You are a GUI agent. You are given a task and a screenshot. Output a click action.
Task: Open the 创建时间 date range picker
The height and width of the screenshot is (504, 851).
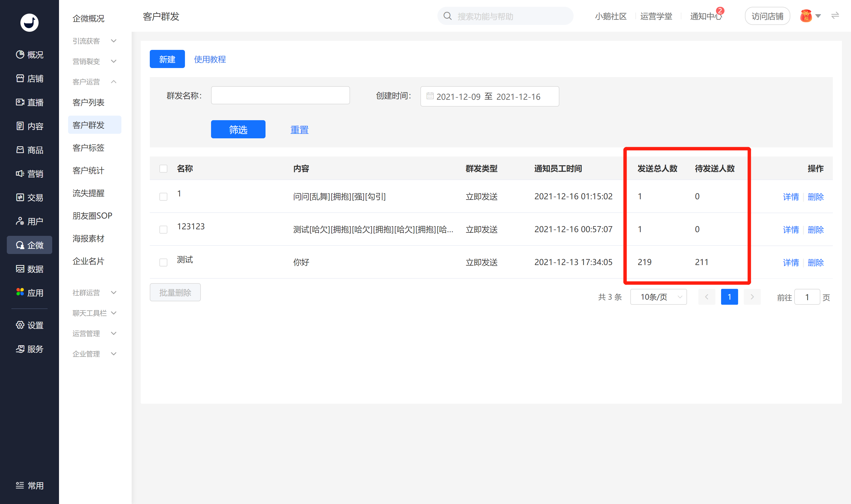tap(489, 96)
